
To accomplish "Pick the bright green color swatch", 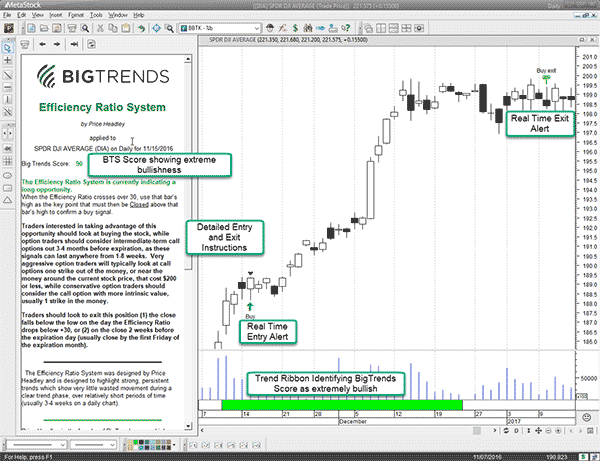I will point(135,442).
